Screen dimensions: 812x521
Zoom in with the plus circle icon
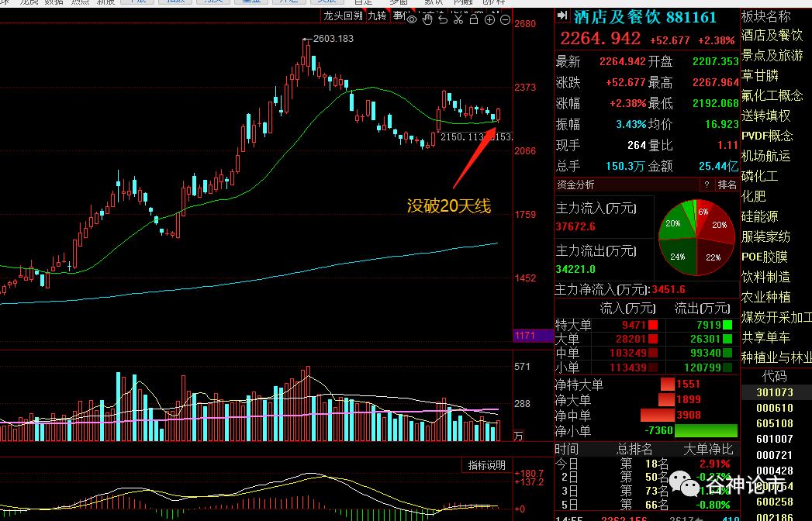490,19
